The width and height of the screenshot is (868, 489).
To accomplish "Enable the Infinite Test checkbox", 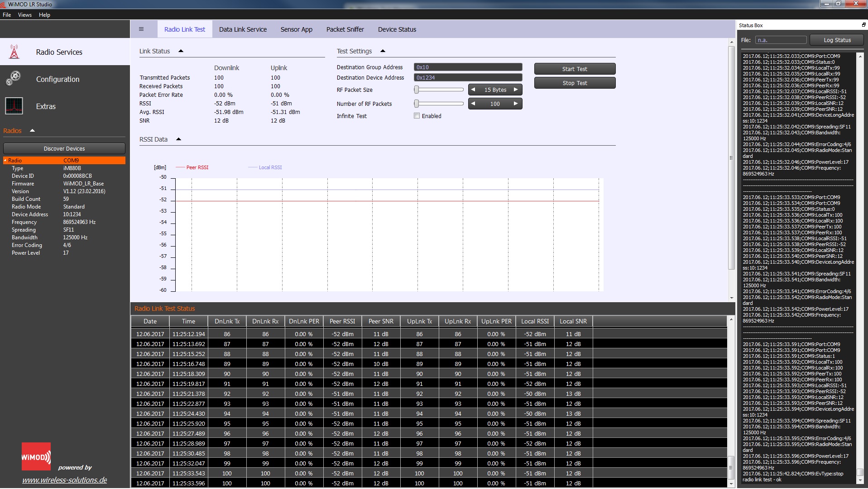I will (417, 116).
